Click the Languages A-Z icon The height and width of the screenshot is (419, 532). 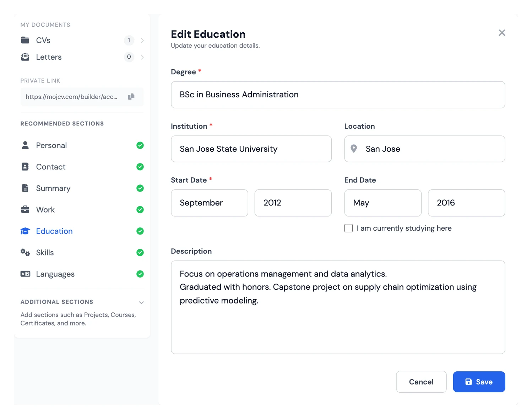point(25,274)
